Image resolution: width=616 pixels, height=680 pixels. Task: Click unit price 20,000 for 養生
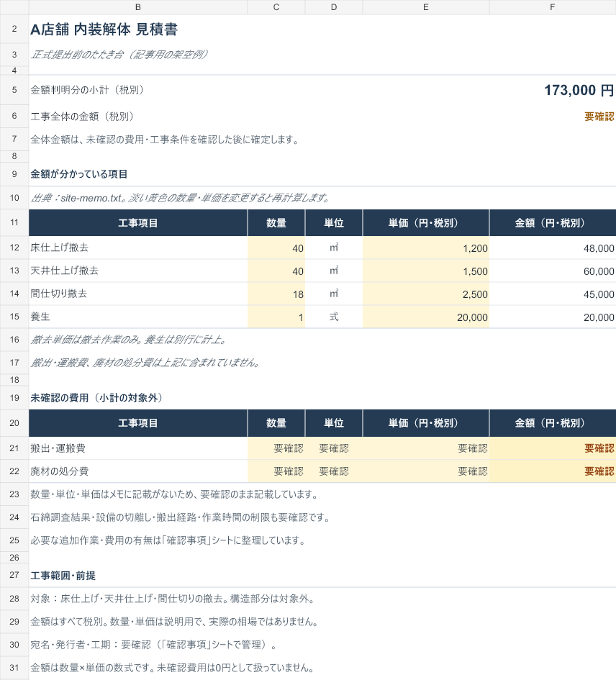point(425,317)
